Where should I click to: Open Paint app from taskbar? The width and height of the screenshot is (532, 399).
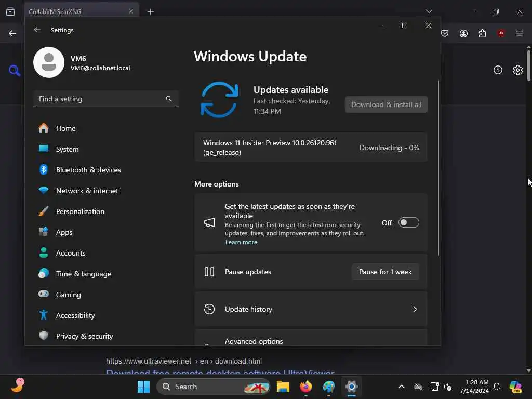coord(328,387)
